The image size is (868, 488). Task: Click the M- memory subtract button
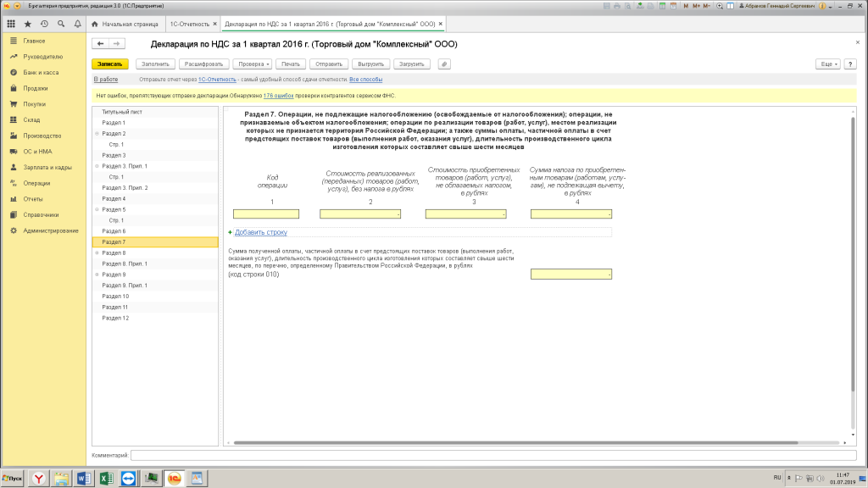[706, 6]
